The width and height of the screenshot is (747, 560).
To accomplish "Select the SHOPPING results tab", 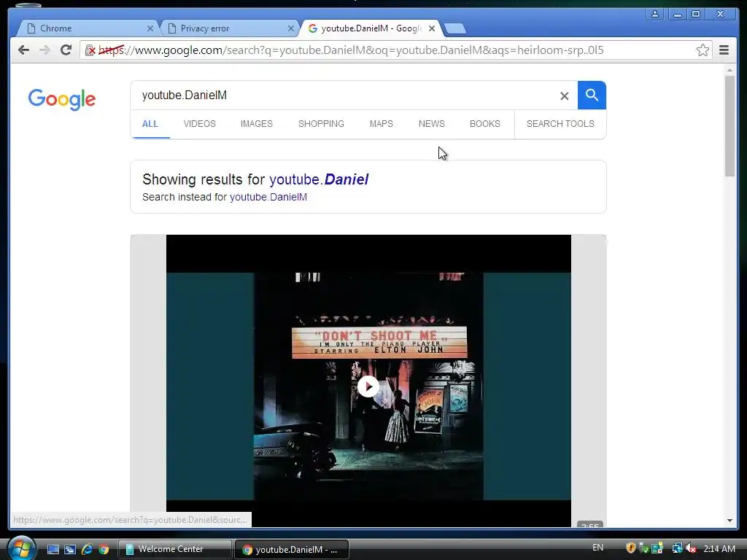I will (321, 124).
